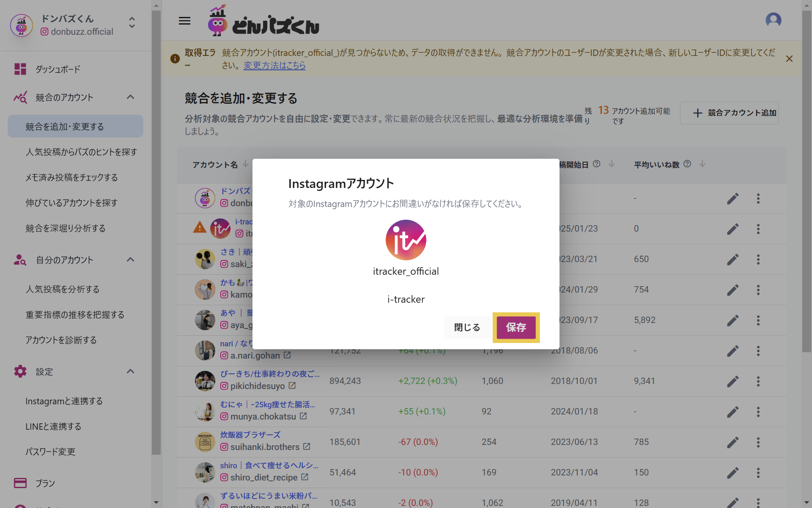The height and width of the screenshot is (508, 812).
Task: Open external link icon beside munya.chokatsu
Action: 303,416
